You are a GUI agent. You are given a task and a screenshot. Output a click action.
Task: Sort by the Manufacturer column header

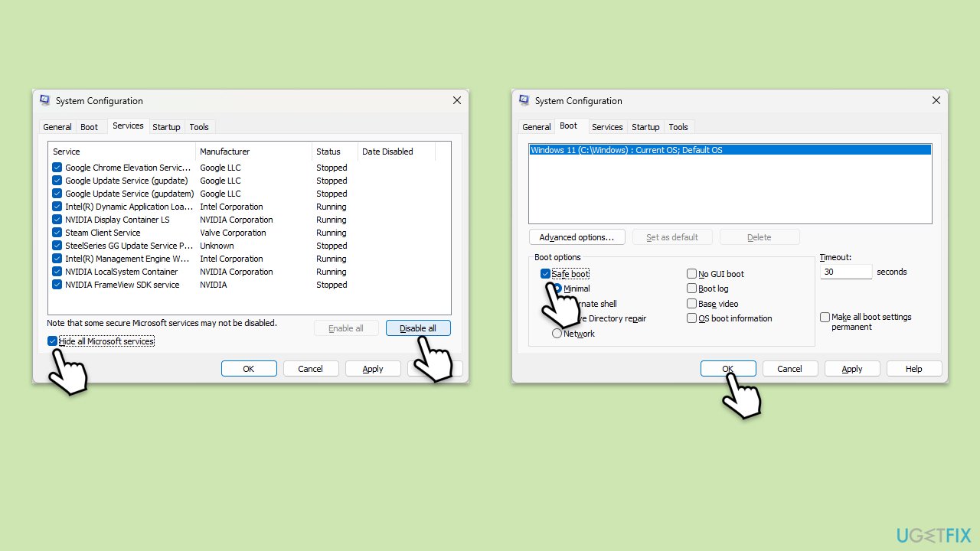254,152
